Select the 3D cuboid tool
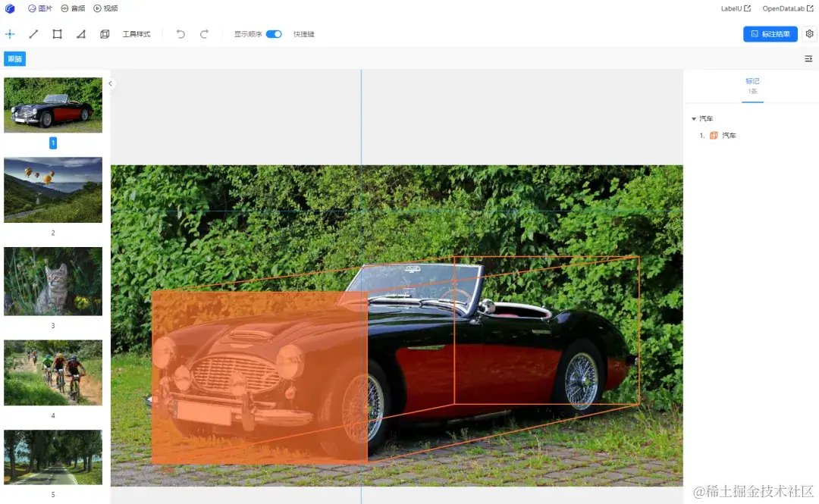The image size is (819, 504). (105, 34)
